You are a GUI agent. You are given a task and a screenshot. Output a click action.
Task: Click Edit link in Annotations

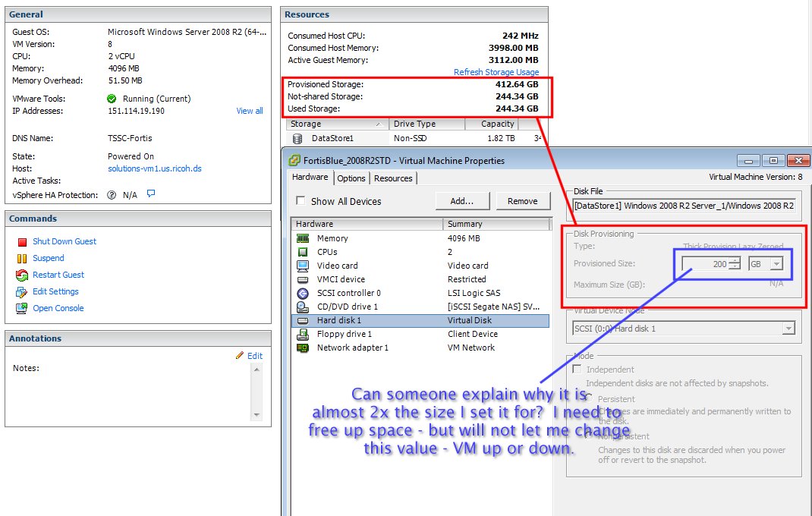(x=255, y=356)
